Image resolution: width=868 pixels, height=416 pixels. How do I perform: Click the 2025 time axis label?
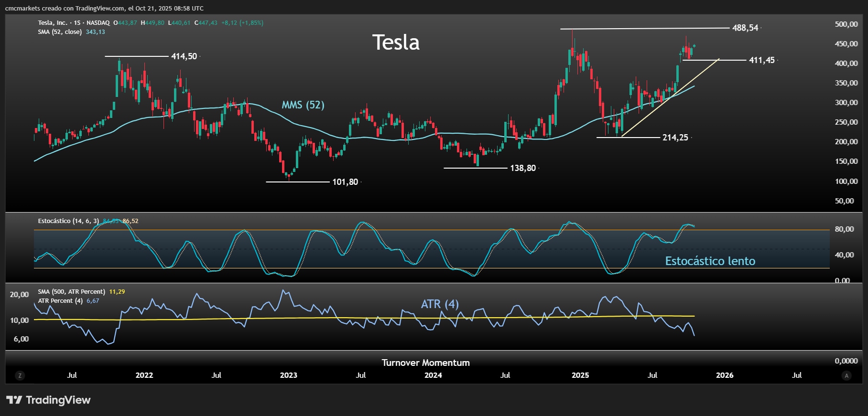click(580, 375)
